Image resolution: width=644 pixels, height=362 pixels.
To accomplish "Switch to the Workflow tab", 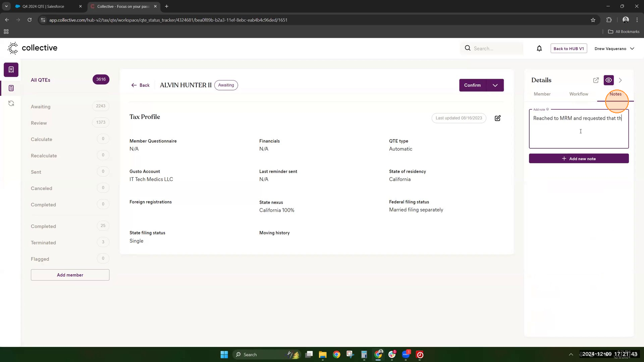I will click(579, 94).
